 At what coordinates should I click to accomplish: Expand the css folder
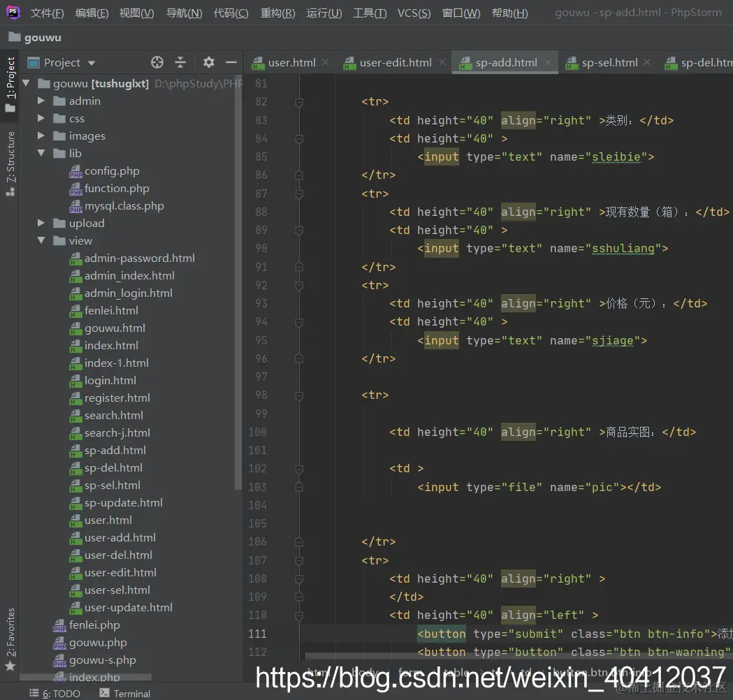coord(41,118)
